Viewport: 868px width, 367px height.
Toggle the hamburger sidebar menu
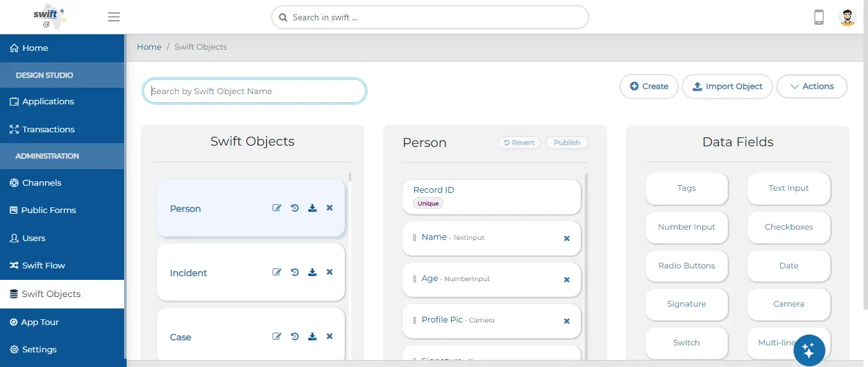114,17
